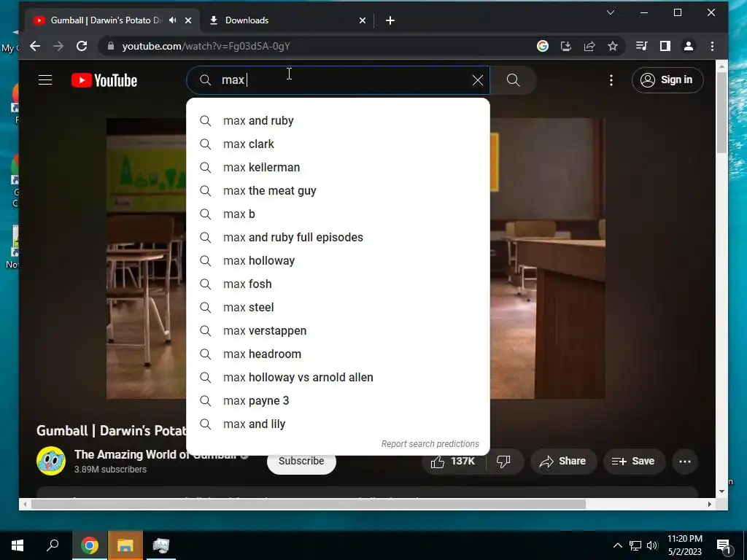The image size is (747, 560).
Task: Open 'Report search predictions' link
Action: point(430,444)
